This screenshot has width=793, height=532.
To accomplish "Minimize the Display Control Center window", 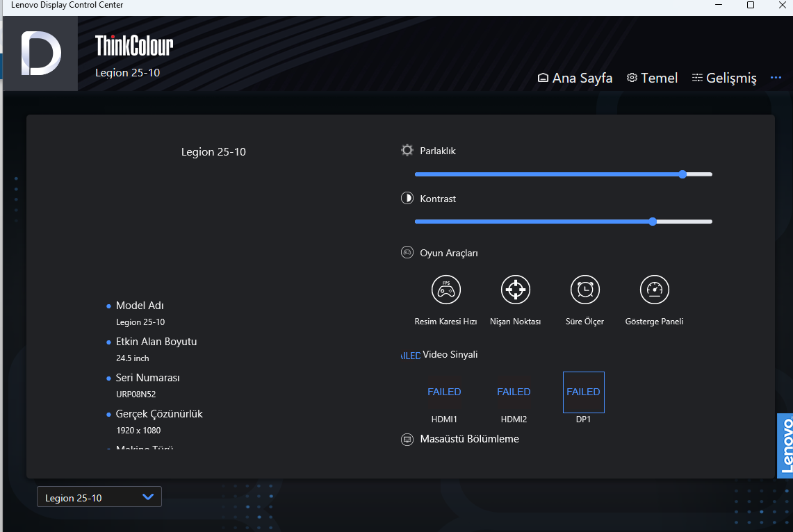I will pyautogui.click(x=719, y=5).
